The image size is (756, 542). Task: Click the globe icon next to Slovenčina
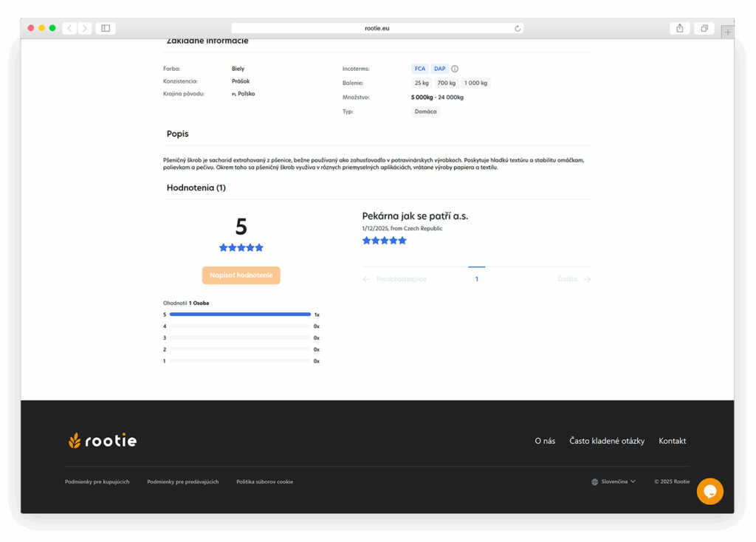coord(594,481)
